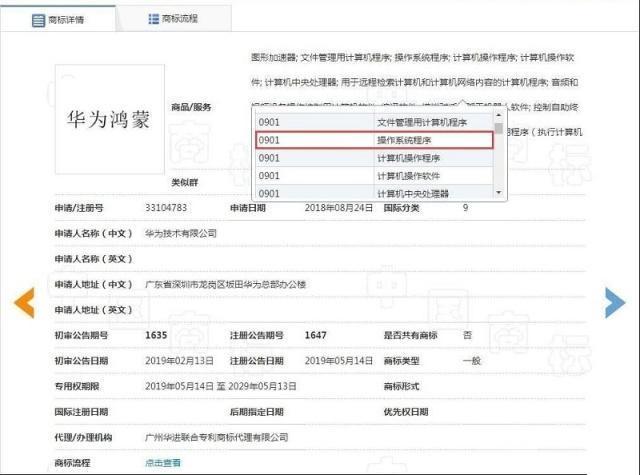The height and width of the screenshot is (475, 640).
Task: Click the 商标流程 list icon
Action: [153, 19]
